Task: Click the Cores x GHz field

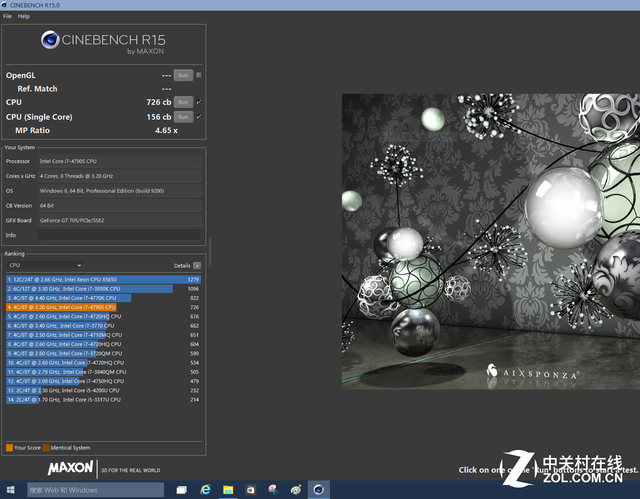Action: pyautogui.click(x=119, y=176)
